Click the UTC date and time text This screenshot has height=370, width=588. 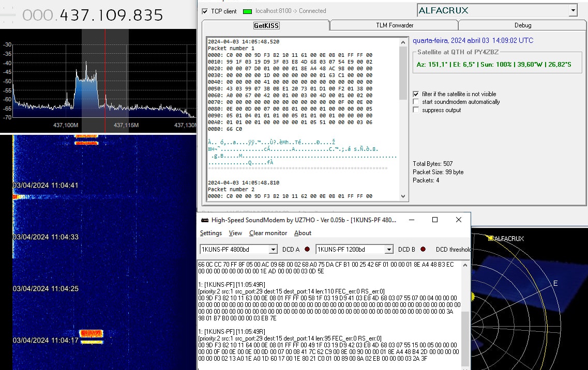473,40
